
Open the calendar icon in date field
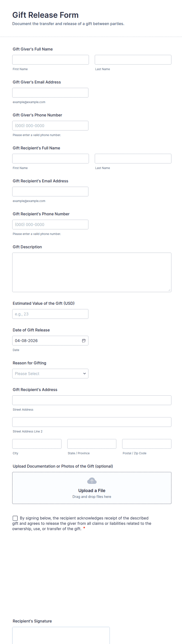point(84,340)
